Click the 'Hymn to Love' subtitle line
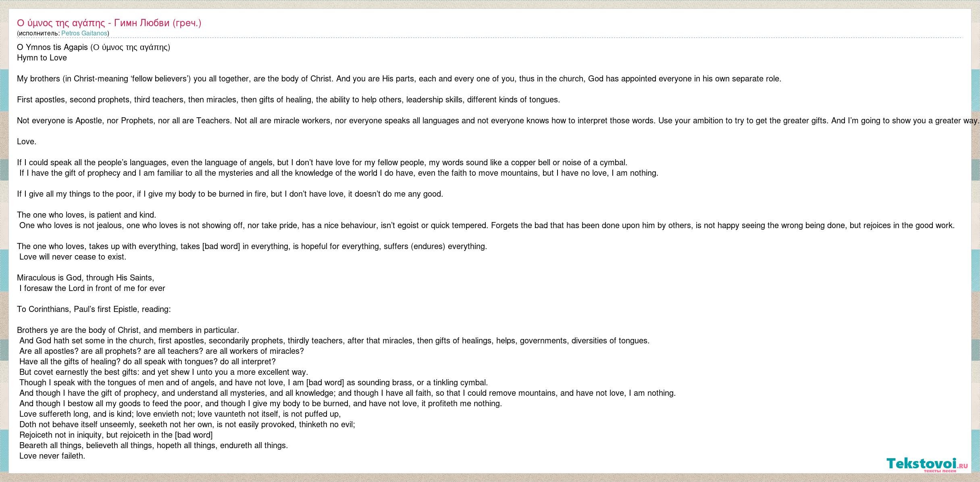Viewport: 980px width, 482px height. [42, 58]
